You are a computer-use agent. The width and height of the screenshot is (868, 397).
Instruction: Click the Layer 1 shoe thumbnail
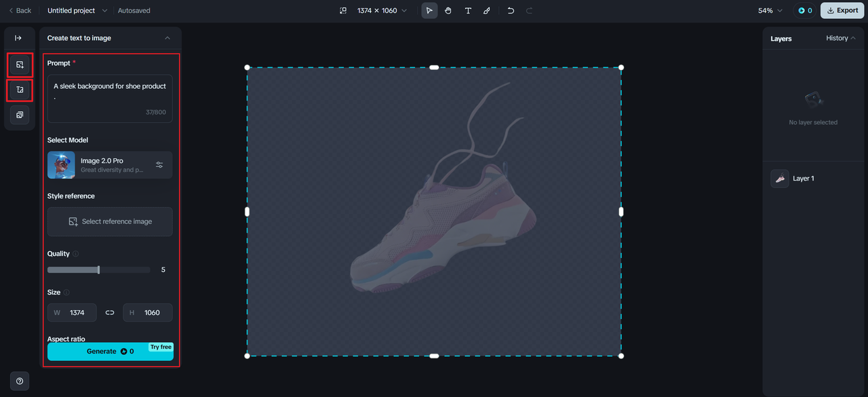coord(780,178)
